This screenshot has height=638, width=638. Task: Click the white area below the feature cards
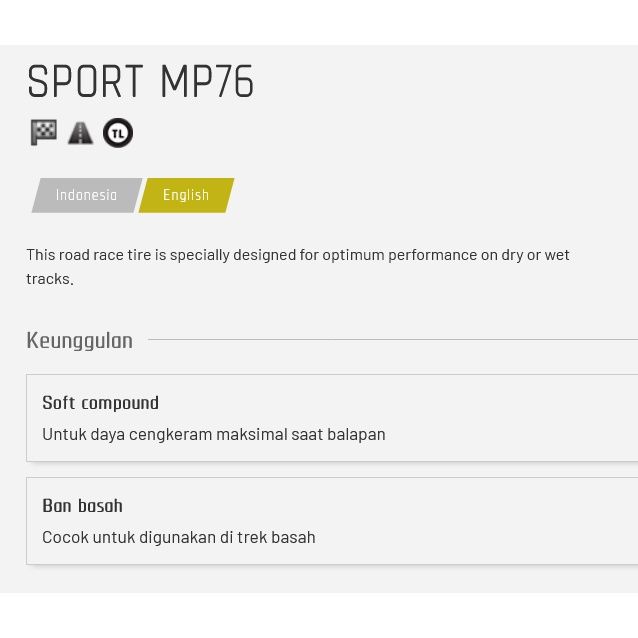click(x=319, y=615)
